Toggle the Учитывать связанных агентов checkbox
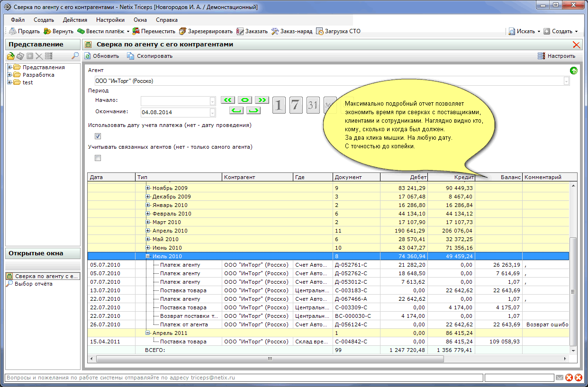This screenshot has width=588, height=387. pos(98,158)
